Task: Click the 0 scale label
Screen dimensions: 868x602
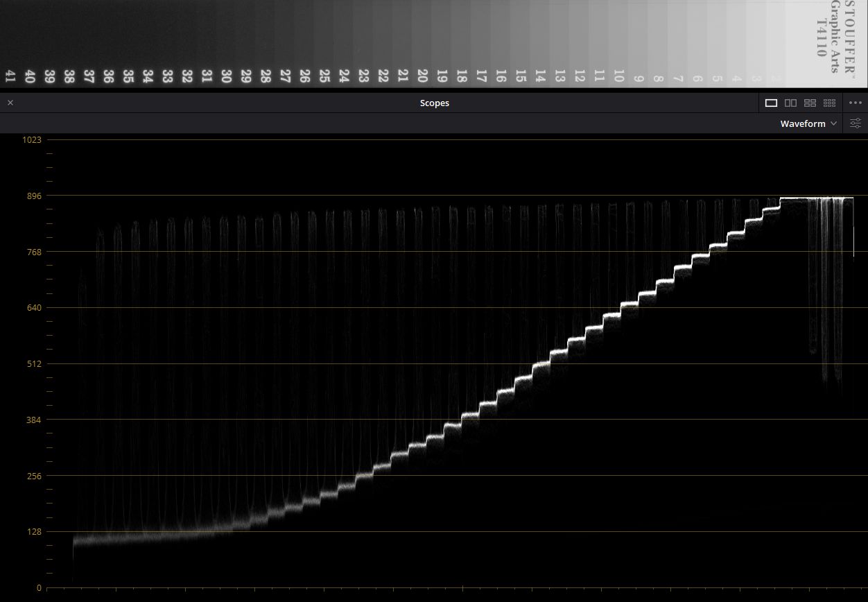Action: (x=39, y=588)
